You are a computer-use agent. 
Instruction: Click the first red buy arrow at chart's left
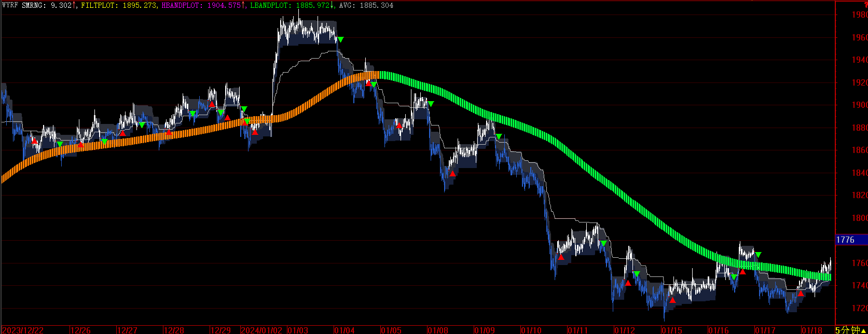click(34, 141)
